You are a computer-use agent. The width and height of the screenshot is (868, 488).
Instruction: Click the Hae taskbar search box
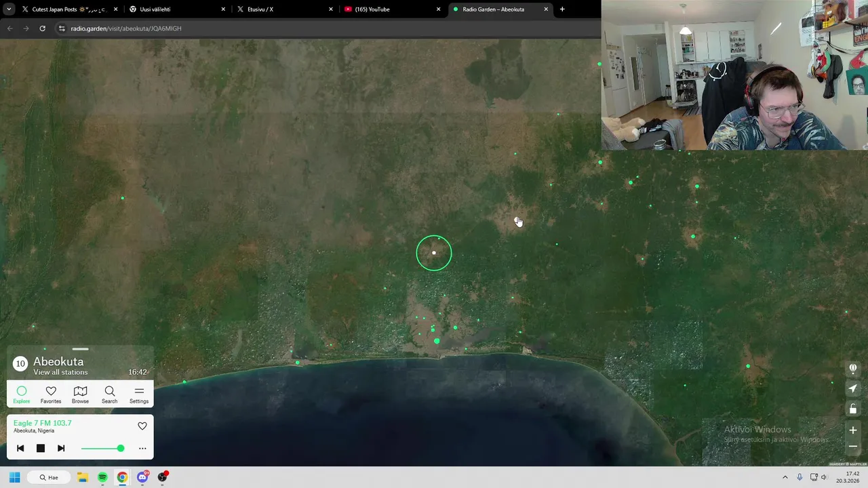coord(48,477)
